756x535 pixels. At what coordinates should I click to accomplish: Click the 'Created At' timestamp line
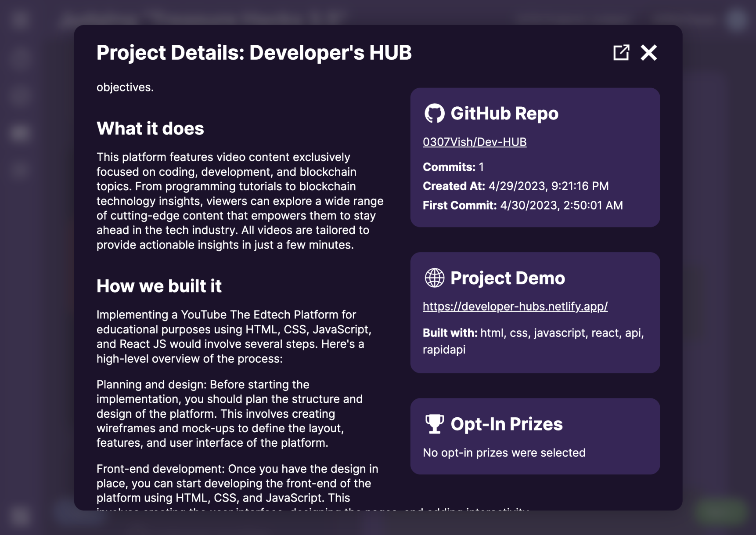(x=515, y=186)
